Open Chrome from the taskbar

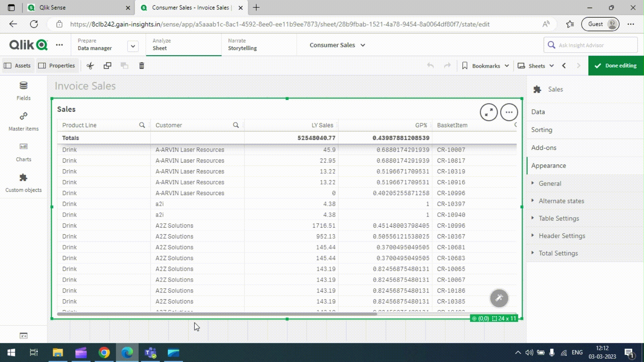[x=104, y=353]
